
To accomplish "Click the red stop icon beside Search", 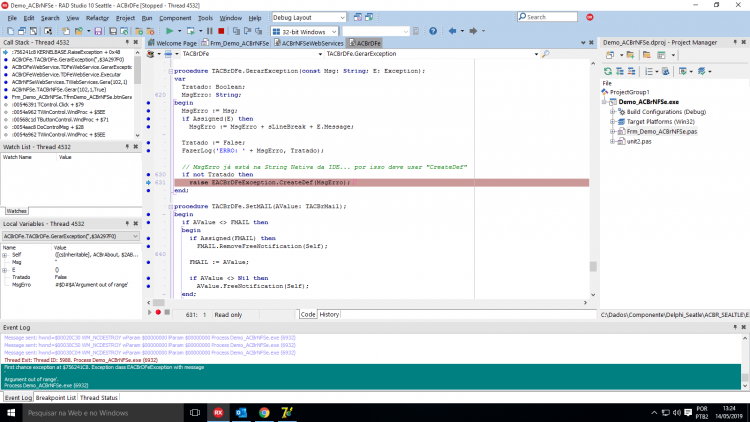I will (x=590, y=17).
